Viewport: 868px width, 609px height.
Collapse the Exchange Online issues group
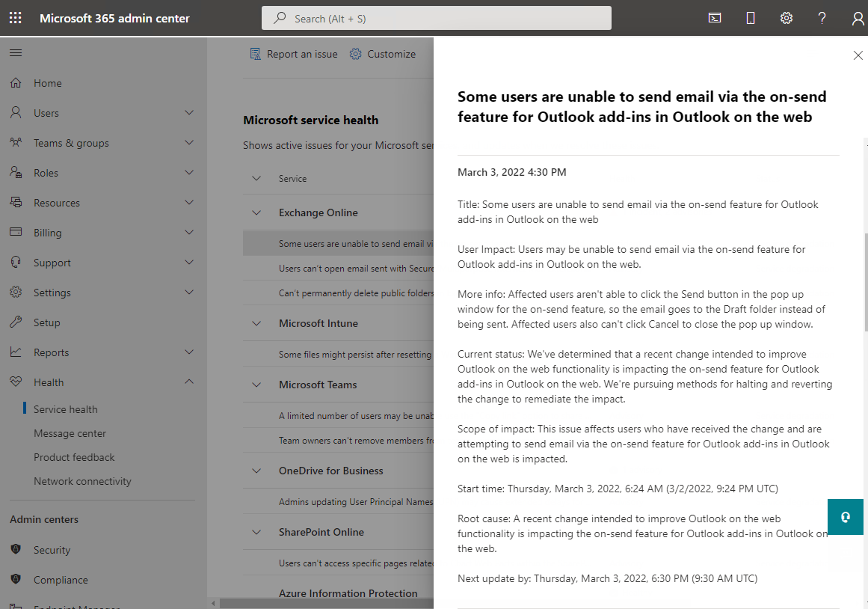(x=257, y=212)
